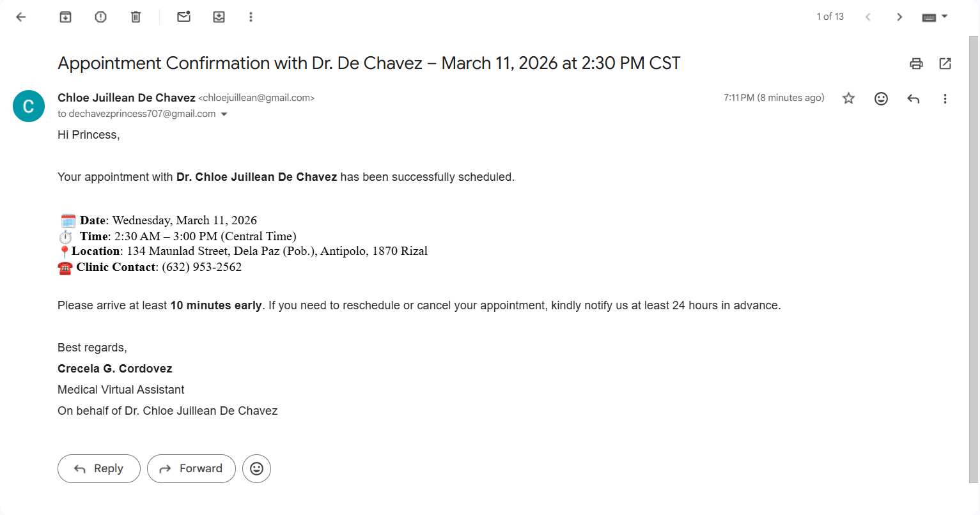The width and height of the screenshot is (980, 515).
Task: Open message more options menu
Action: tap(945, 98)
